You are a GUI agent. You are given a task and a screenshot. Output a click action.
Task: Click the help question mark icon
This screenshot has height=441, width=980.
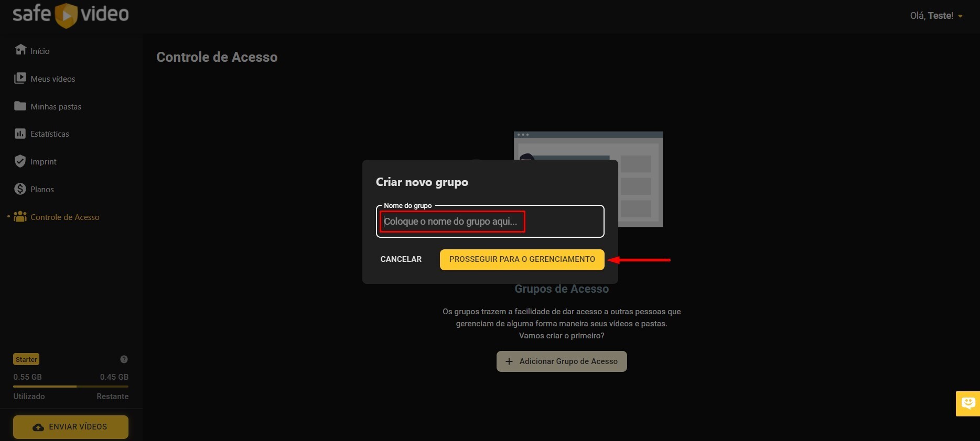pos(124,359)
